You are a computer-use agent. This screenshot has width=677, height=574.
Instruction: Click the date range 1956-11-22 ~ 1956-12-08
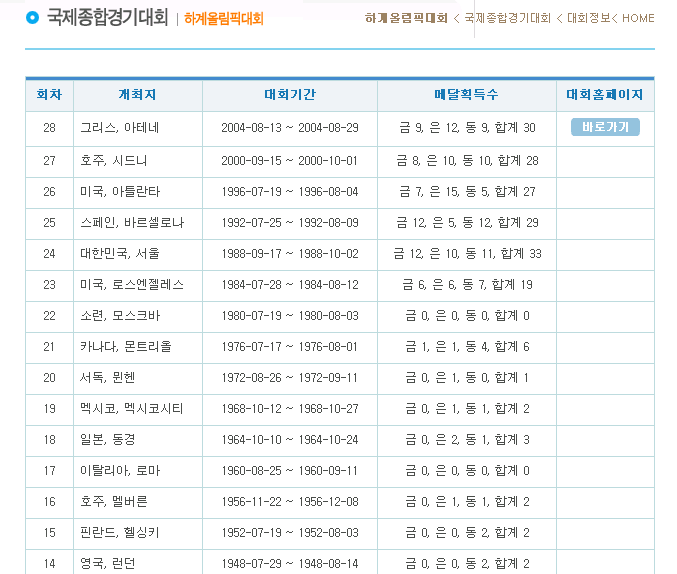(290, 502)
